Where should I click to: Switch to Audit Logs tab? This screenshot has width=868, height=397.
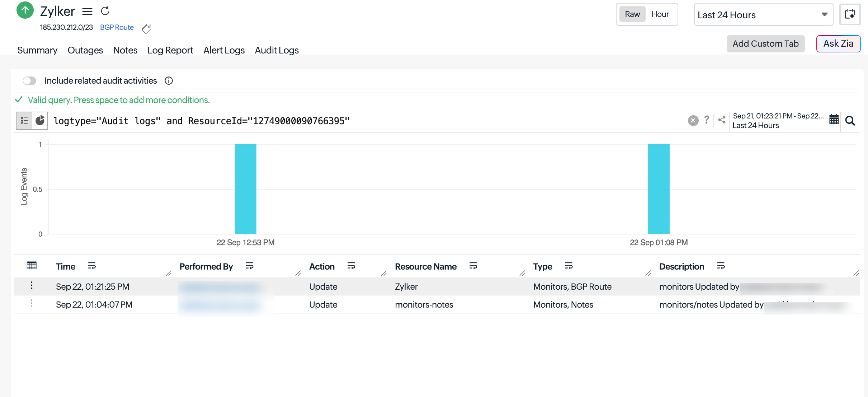277,50
